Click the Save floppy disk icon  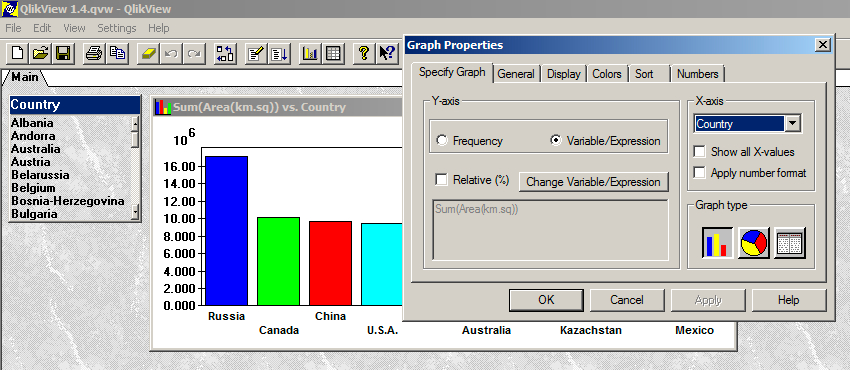click(x=63, y=53)
